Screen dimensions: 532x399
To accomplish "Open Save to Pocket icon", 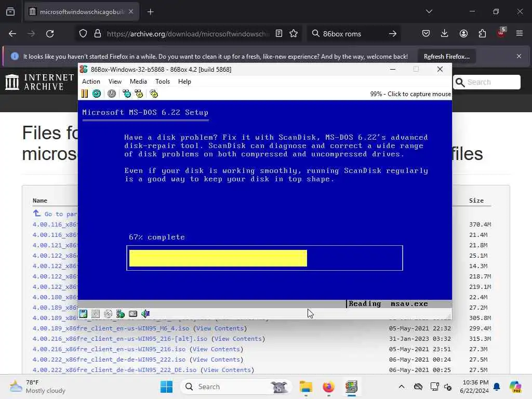I will click(426, 34).
